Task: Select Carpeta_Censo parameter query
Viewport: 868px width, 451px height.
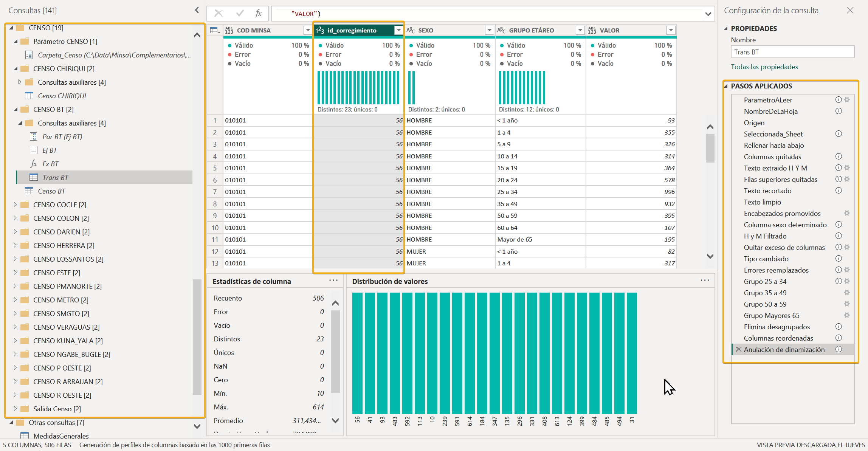Action: (114, 55)
